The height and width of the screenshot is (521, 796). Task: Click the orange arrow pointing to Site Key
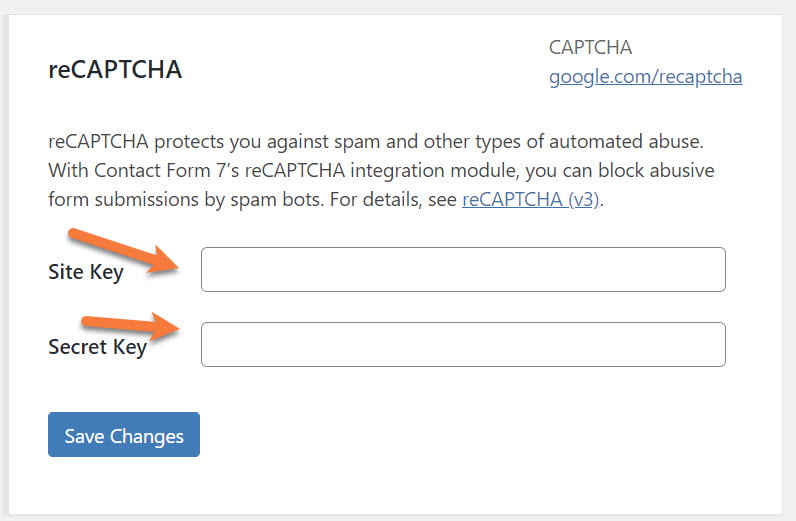127,252
